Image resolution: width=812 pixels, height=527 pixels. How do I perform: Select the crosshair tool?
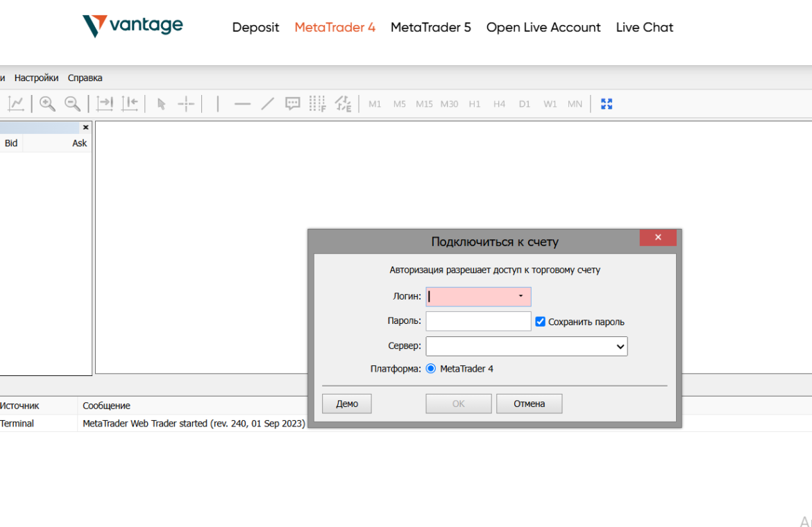coord(186,104)
